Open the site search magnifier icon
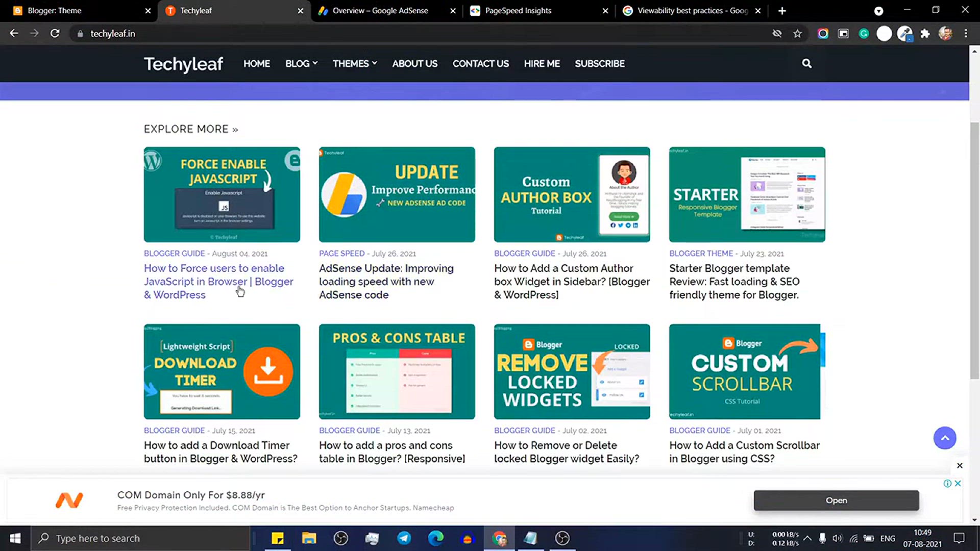Image resolution: width=980 pixels, height=551 pixels. 806,63
